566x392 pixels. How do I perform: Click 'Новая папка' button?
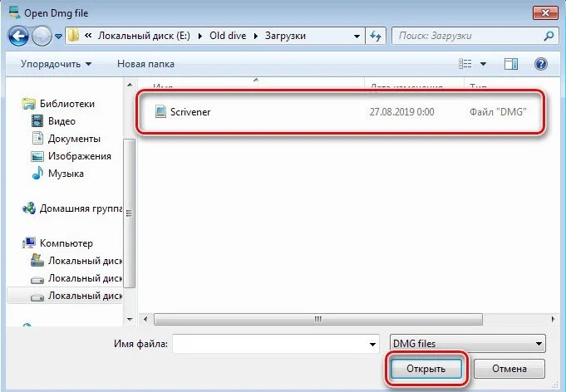(145, 64)
